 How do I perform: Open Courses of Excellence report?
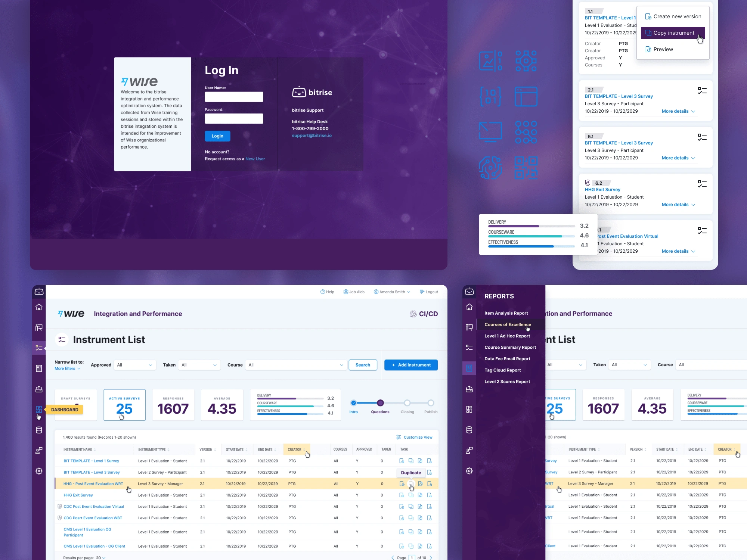pyautogui.click(x=508, y=324)
